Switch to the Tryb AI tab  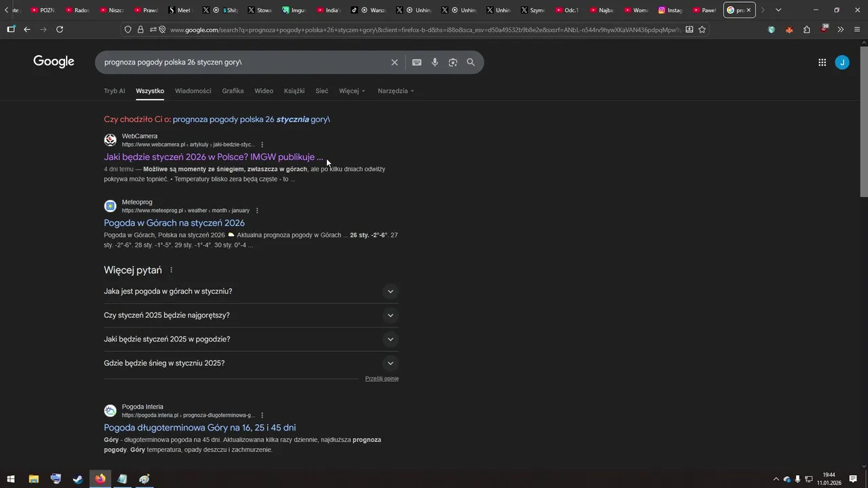114,91
